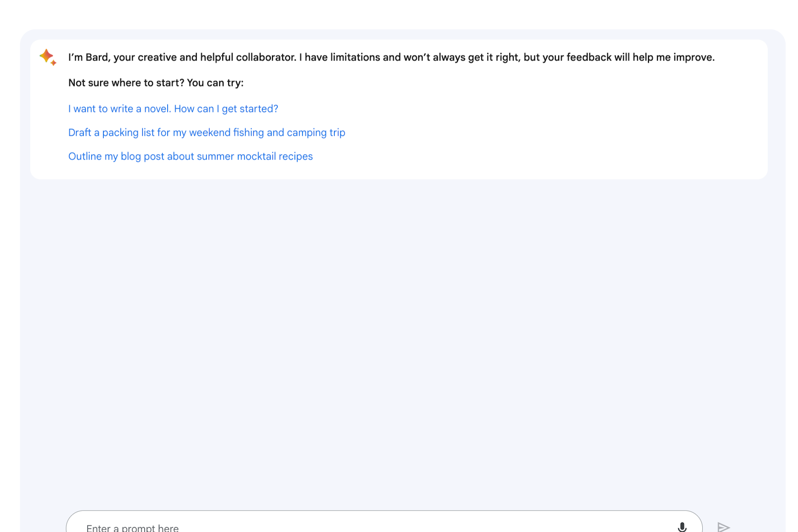The height and width of the screenshot is (532, 798).
Task: Activate the microphone voice input icon
Action: [682, 527]
